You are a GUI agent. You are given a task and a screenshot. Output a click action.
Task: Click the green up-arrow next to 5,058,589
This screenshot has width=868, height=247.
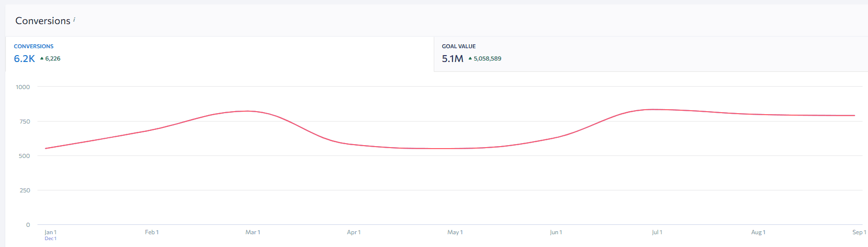click(470, 59)
